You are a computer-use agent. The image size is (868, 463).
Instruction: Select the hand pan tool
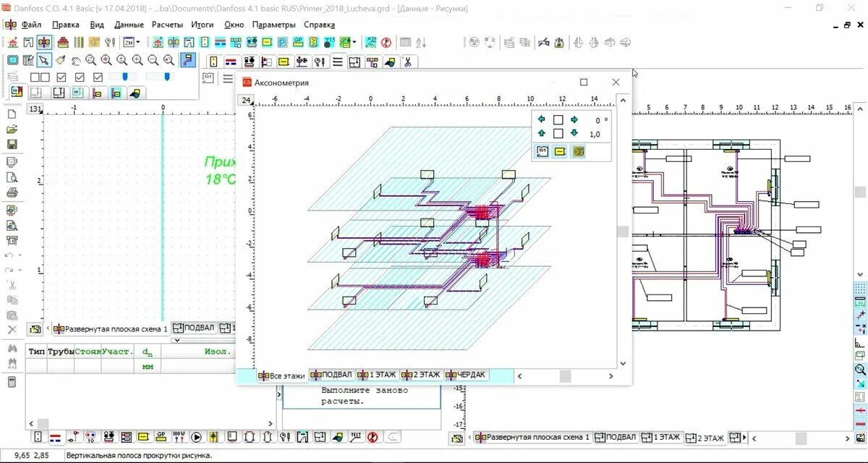pyautogui.click(x=75, y=61)
